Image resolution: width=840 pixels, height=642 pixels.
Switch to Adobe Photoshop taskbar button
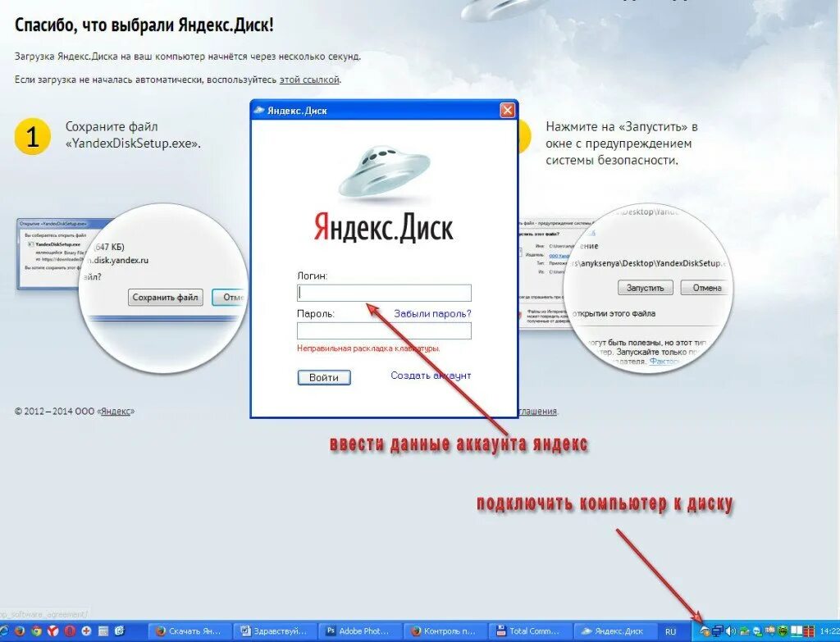(x=359, y=631)
